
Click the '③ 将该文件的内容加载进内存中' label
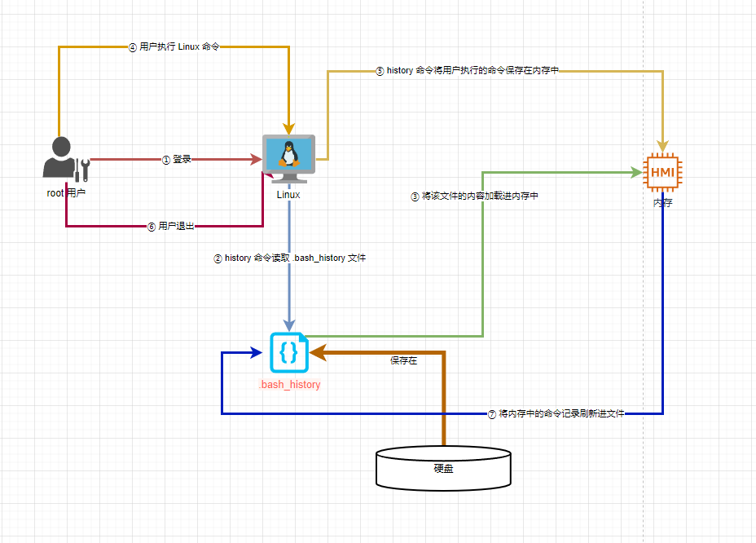click(x=474, y=196)
